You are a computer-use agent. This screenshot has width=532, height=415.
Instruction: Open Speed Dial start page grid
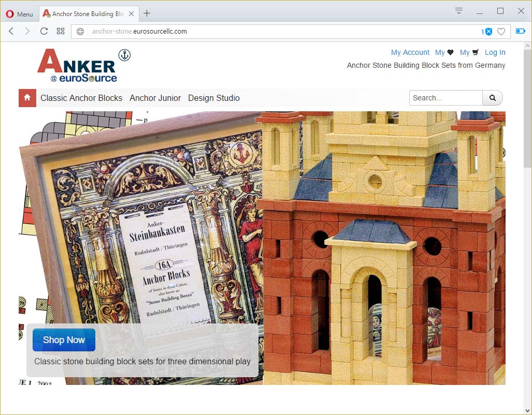[x=61, y=31]
